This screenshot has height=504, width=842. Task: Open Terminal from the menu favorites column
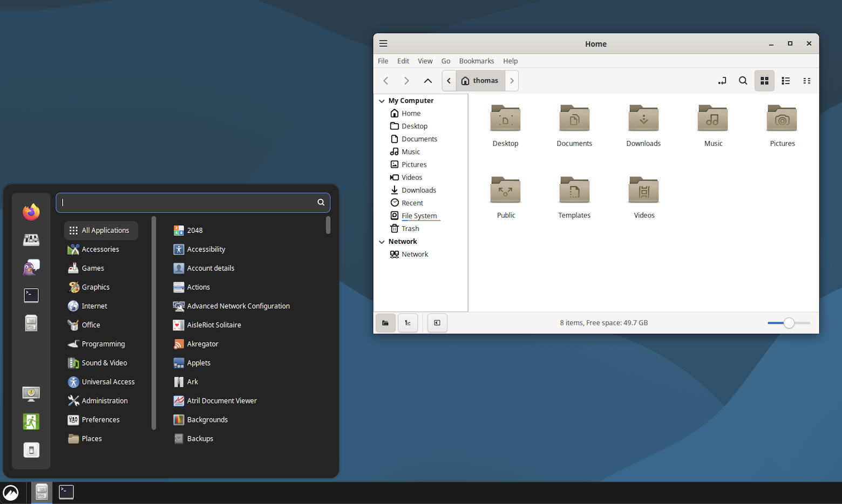pos(31,295)
